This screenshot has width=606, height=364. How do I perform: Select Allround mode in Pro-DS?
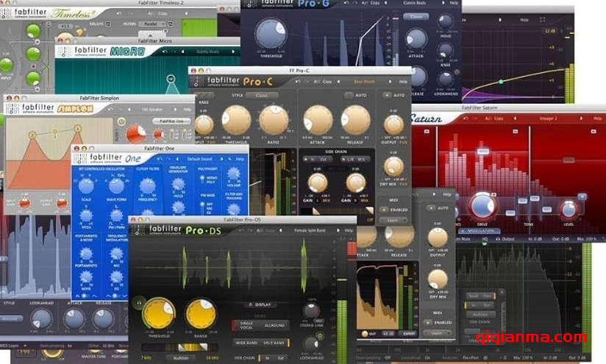[x=274, y=325]
